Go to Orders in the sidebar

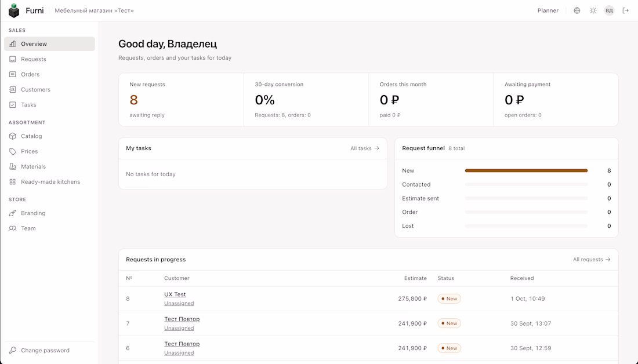(50, 74)
